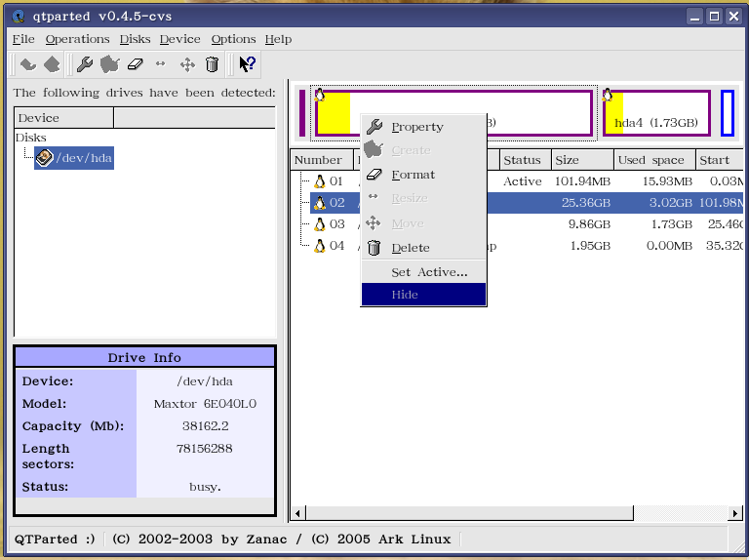
Task: Sort by the Number column header
Action: pos(322,160)
